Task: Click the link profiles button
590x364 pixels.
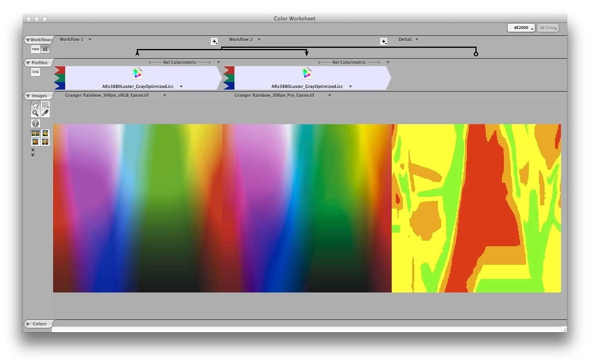Action: [x=36, y=72]
